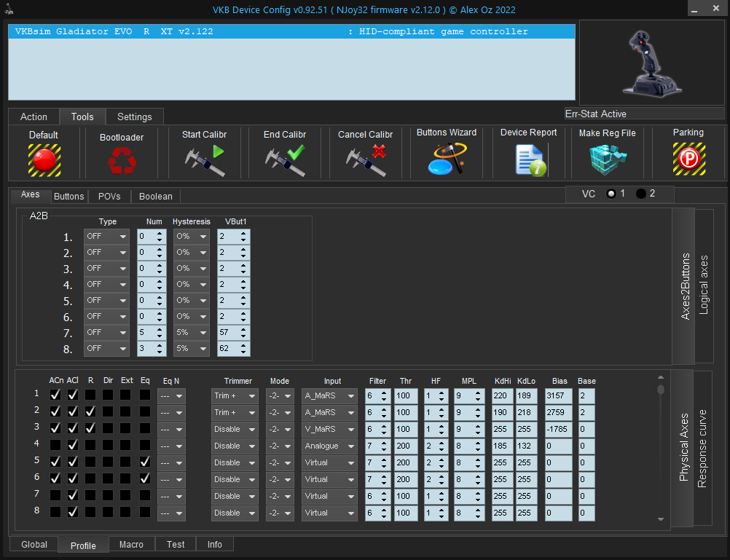Open the Macro bottom tab

(x=131, y=544)
